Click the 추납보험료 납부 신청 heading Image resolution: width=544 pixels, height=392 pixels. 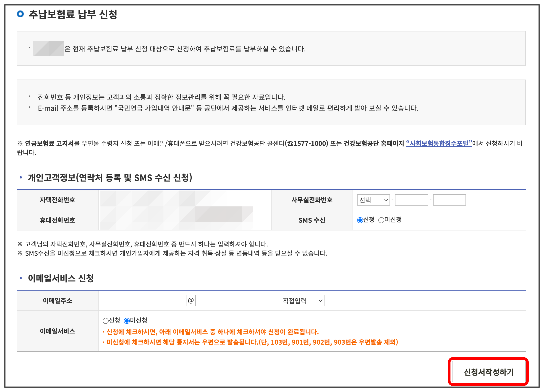coord(73,14)
